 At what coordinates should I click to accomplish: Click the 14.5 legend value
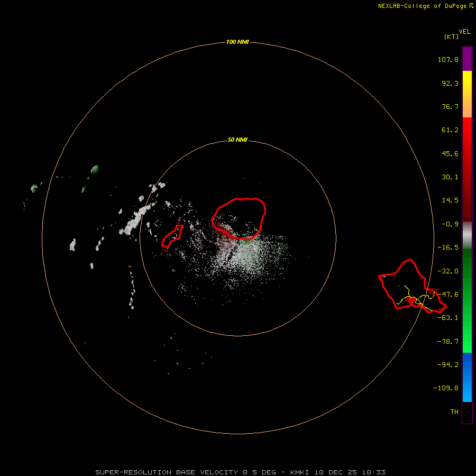450,200
